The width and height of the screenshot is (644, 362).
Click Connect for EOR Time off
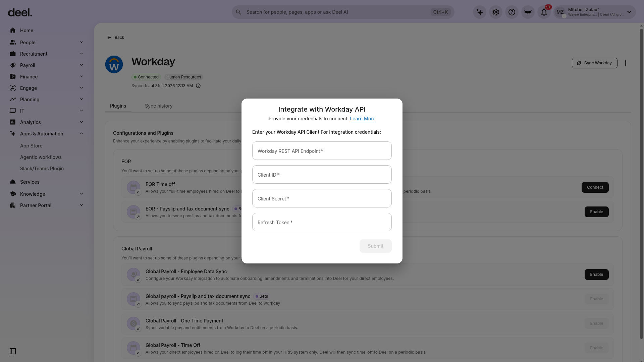[595, 187]
